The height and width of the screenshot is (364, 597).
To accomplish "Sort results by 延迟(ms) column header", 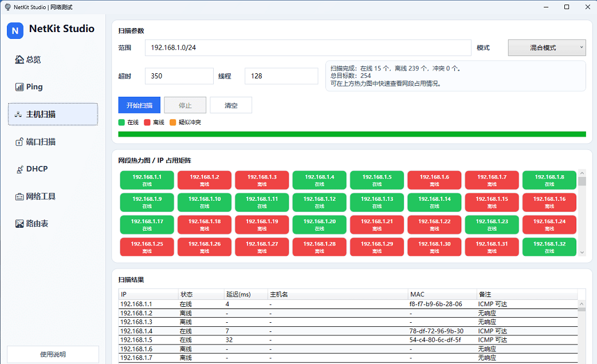I will pyautogui.click(x=245, y=294).
